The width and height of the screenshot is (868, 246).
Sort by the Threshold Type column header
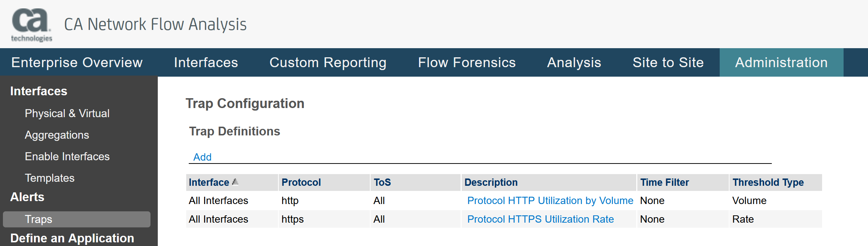point(768,182)
